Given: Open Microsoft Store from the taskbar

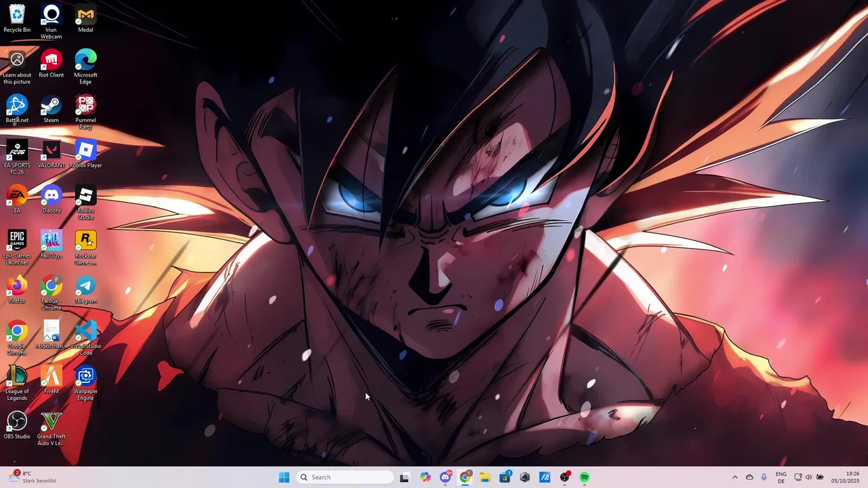Looking at the screenshot, I should coord(505,477).
